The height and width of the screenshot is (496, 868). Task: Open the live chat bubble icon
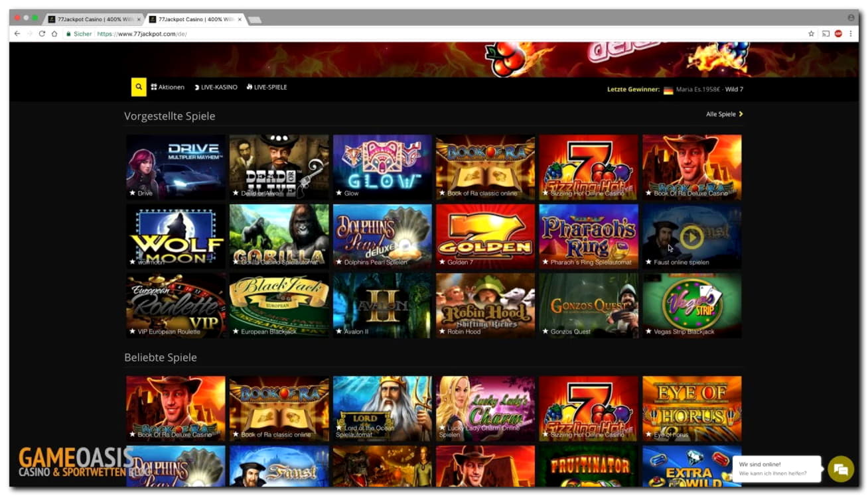pos(841,469)
